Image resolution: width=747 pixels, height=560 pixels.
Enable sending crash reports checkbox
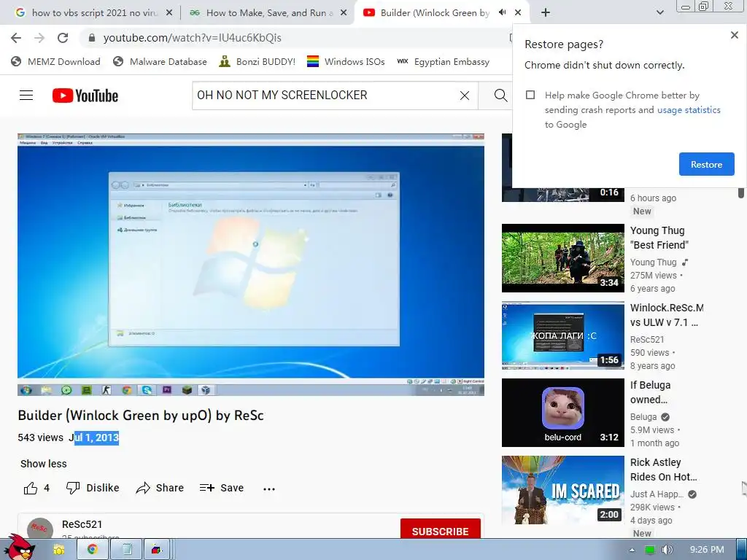[530, 95]
